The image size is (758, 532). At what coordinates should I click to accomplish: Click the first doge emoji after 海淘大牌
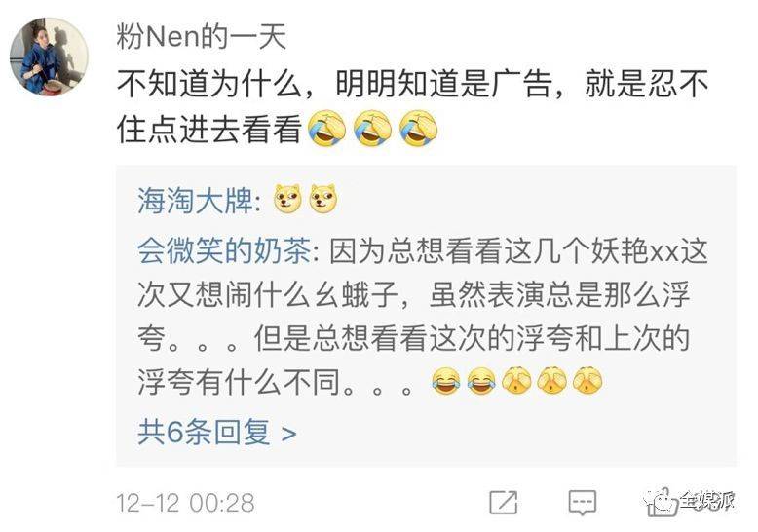pos(287,200)
